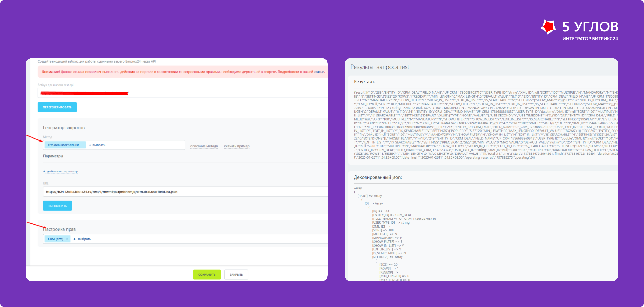The image size is (644, 307).
Task: Click '[ID] => 233' line
Action: click(381, 211)
